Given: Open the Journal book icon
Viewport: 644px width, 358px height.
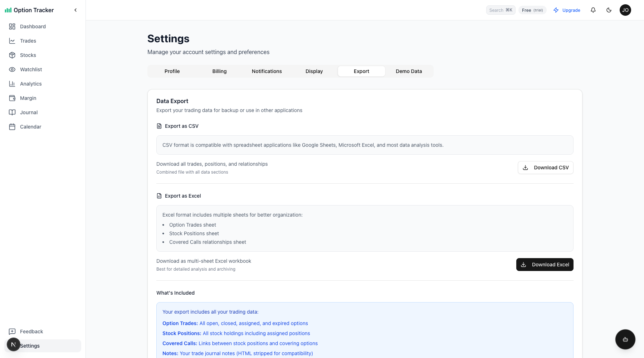Looking at the screenshot, I should [12, 112].
